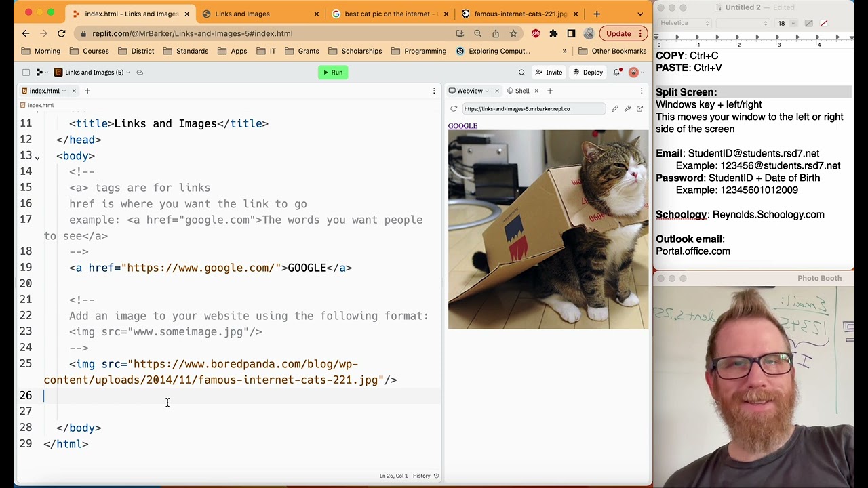Viewport: 868px width, 488px height.
Task: Collapse the body tag fold arrow
Action: [x=37, y=157]
